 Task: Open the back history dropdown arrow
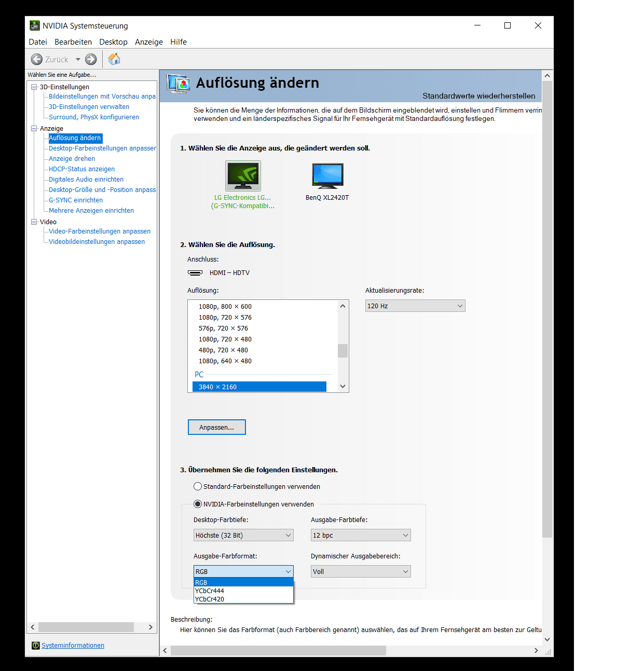(78, 59)
